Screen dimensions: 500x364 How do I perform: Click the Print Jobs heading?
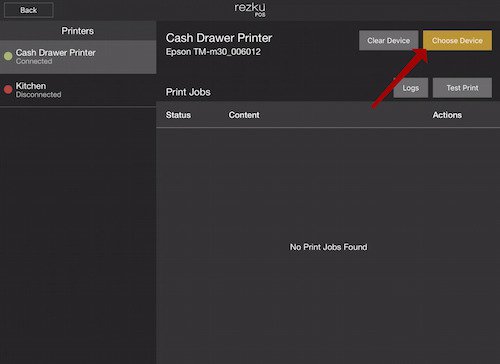[x=188, y=92]
